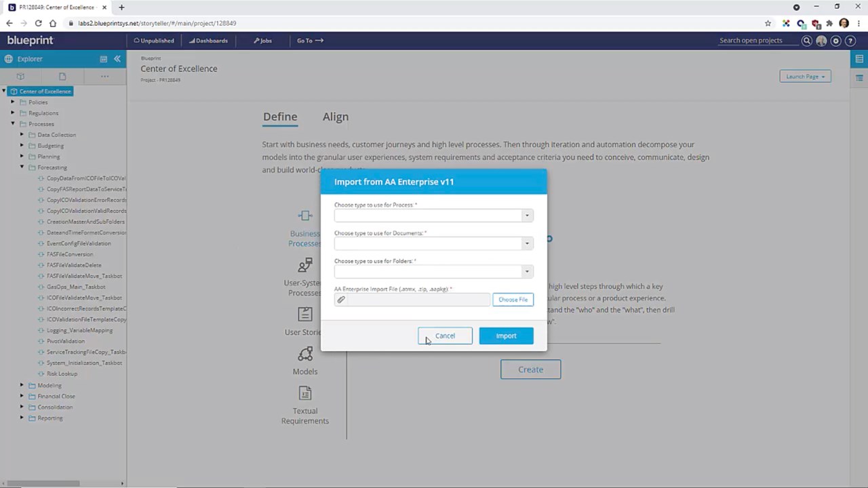Close the PR128849 browser tab
Image resolution: width=868 pixels, height=488 pixels.
point(104,7)
